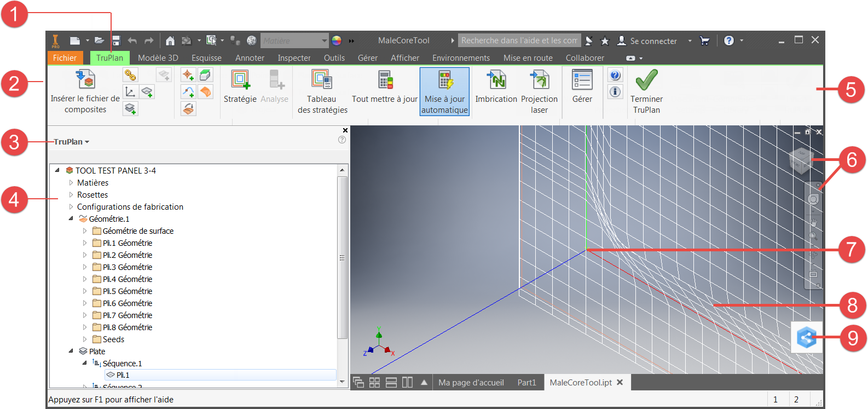Click the coordinate axes icon in the ribbon
Screen dimensions: 868x409
click(130, 91)
